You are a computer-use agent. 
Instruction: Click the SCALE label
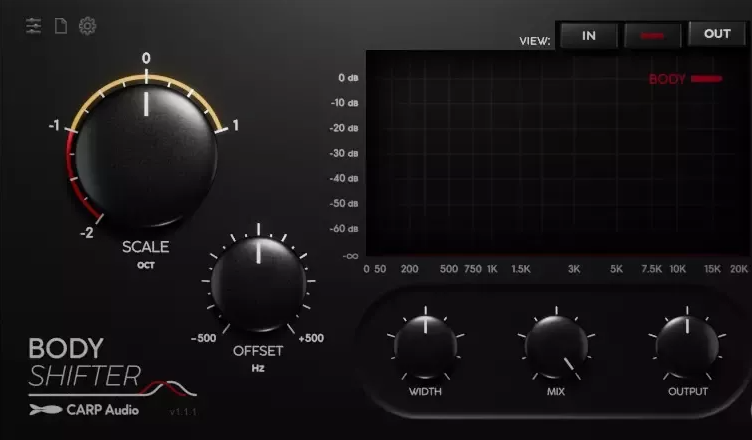[145, 247]
